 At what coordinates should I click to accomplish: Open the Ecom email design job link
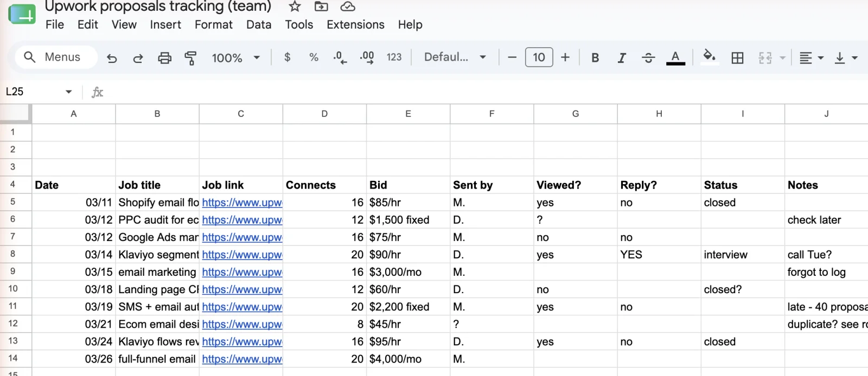tap(242, 324)
